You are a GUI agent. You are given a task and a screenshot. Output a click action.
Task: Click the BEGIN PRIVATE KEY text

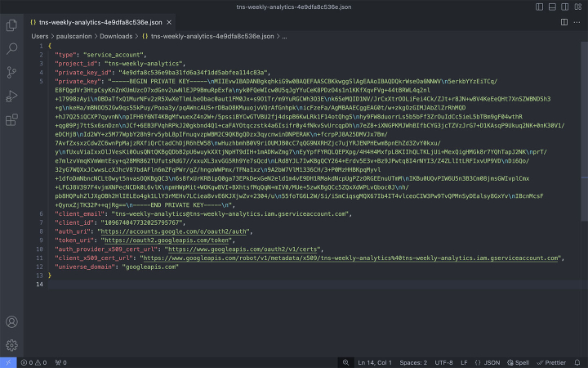tap(159, 82)
